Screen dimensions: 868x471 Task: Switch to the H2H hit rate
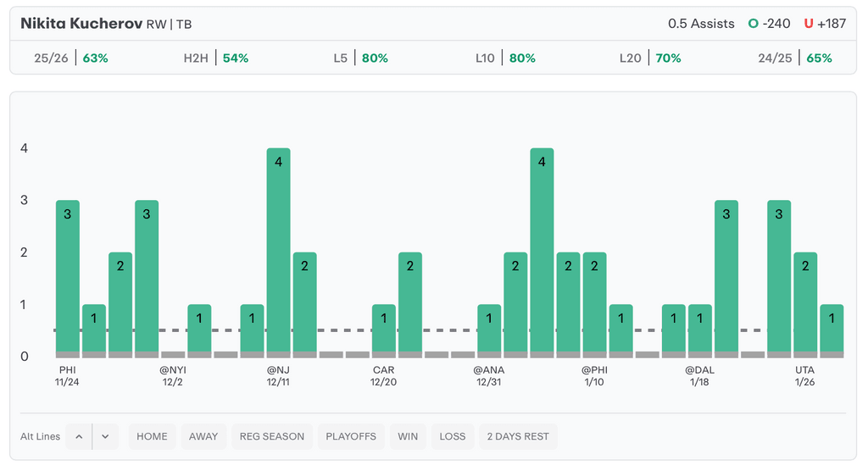pos(216,58)
